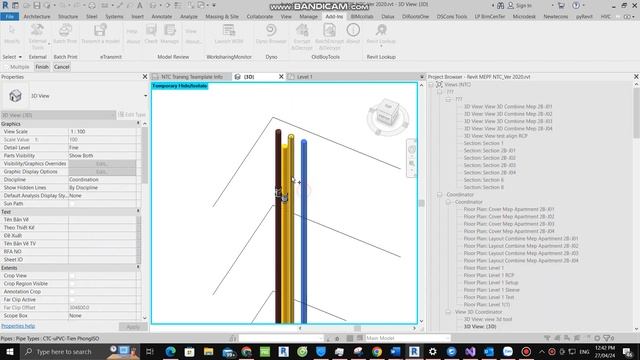Select the blue pipe in 3D view

coord(304,231)
